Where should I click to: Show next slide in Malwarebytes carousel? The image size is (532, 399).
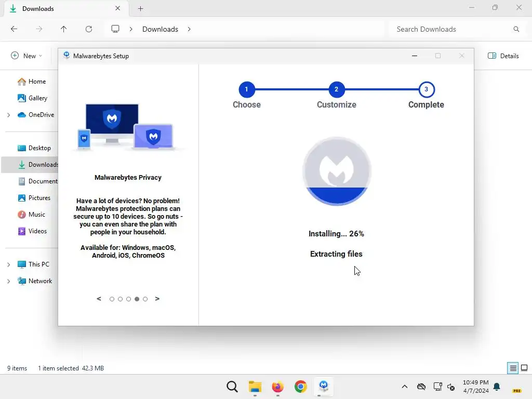coord(157,299)
